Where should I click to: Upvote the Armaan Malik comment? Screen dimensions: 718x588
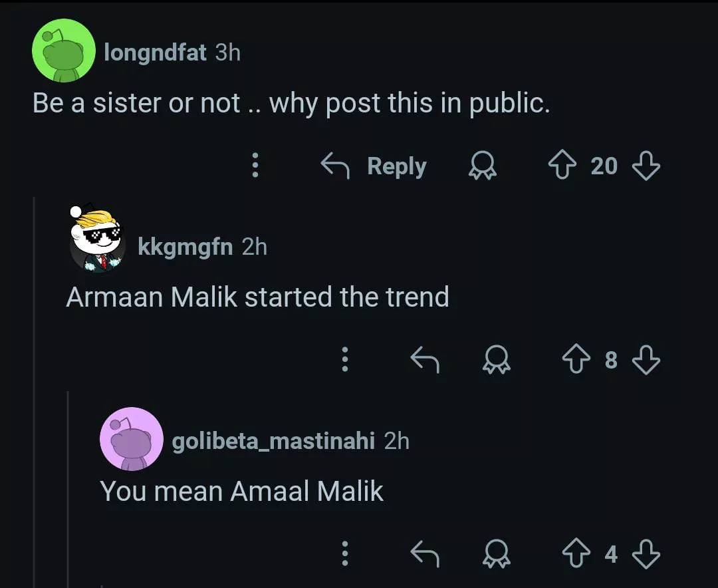tap(577, 360)
